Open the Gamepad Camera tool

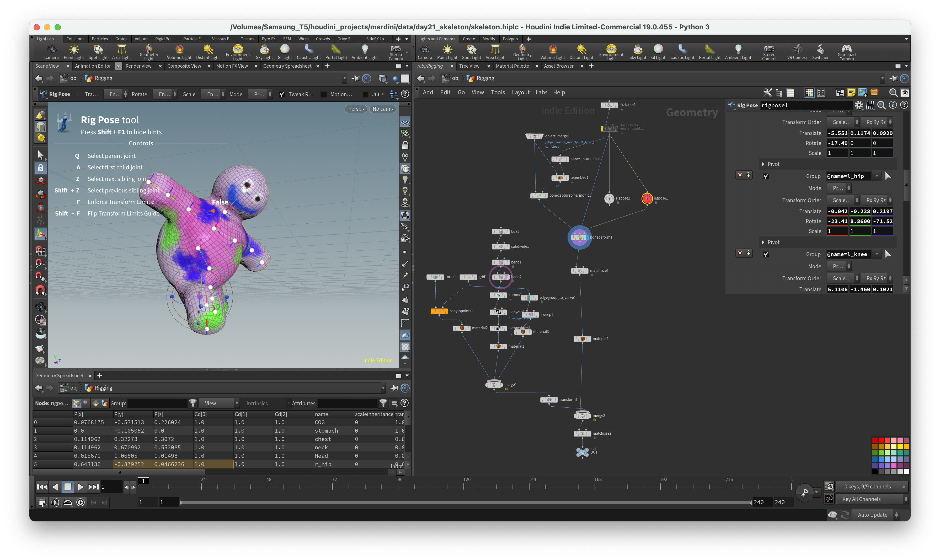(x=846, y=52)
